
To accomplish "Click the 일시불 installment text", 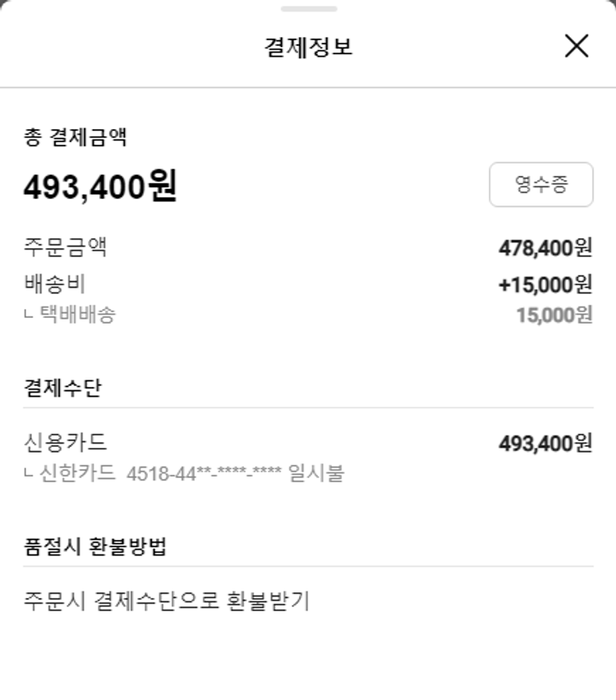I will click(x=316, y=474).
